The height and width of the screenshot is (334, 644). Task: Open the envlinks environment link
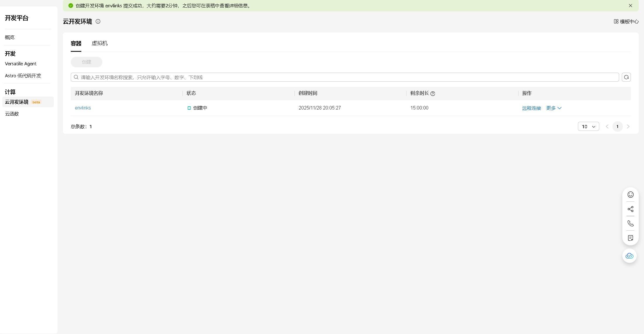[x=83, y=108]
